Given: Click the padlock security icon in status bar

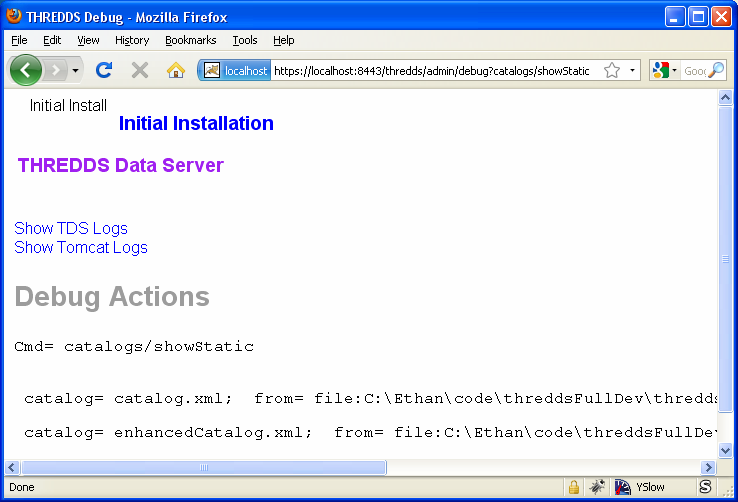Looking at the screenshot, I should [x=574, y=487].
